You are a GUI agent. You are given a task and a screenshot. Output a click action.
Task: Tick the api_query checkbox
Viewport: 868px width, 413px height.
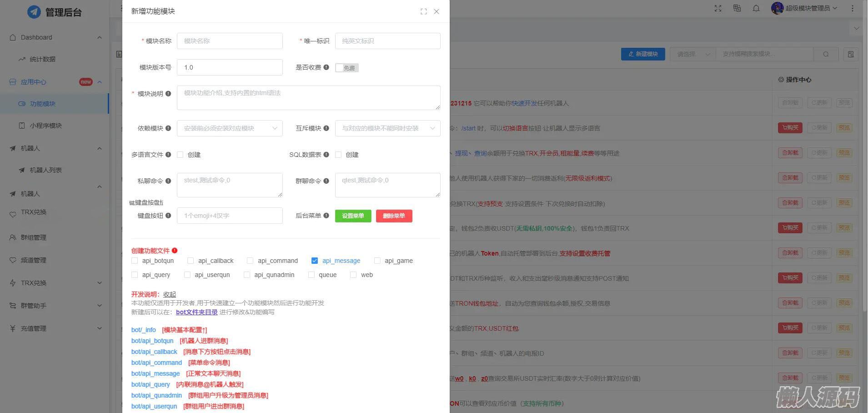coord(135,275)
